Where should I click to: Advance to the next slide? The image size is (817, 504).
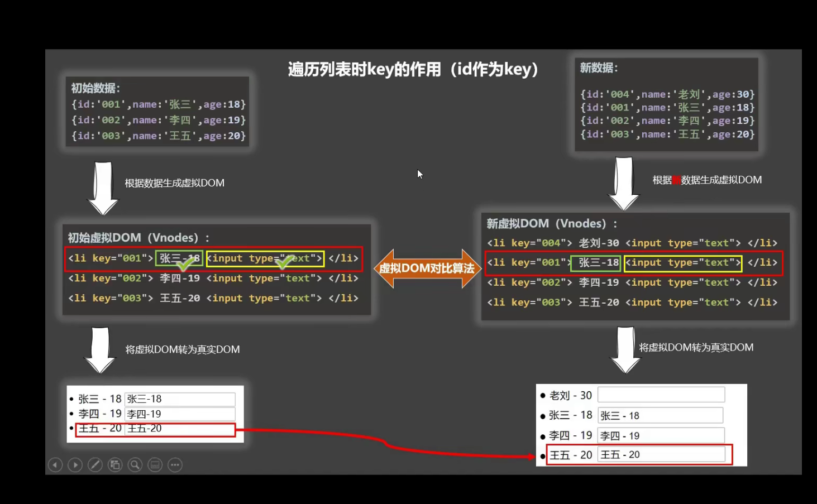(75, 465)
